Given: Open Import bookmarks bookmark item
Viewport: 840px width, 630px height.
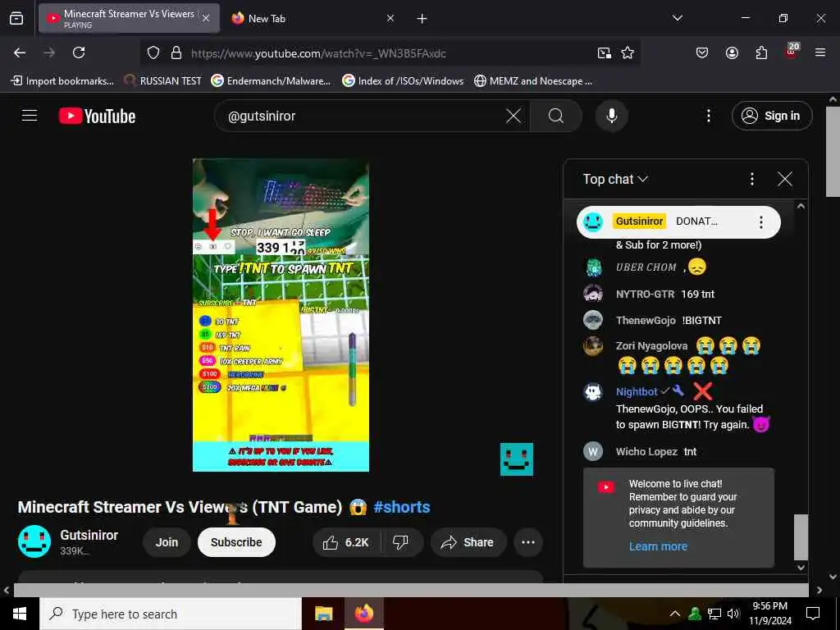Looking at the screenshot, I should 62,81.
